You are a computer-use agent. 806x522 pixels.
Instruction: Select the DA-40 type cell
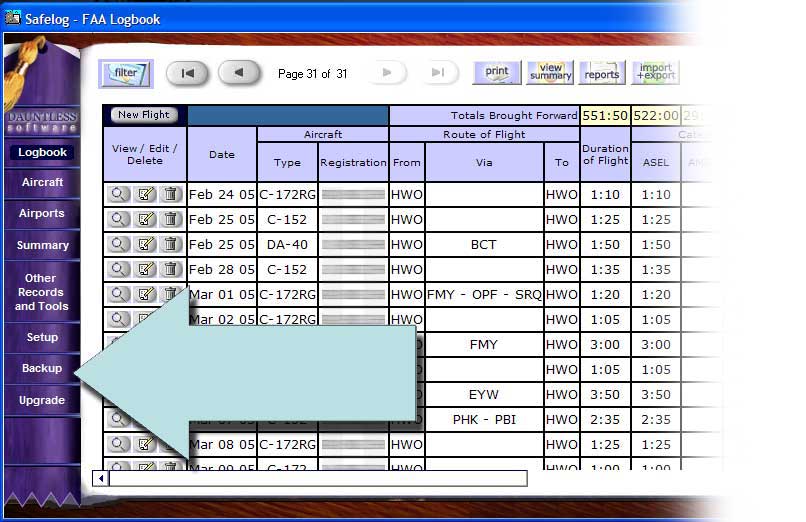[x=287, y=245]
